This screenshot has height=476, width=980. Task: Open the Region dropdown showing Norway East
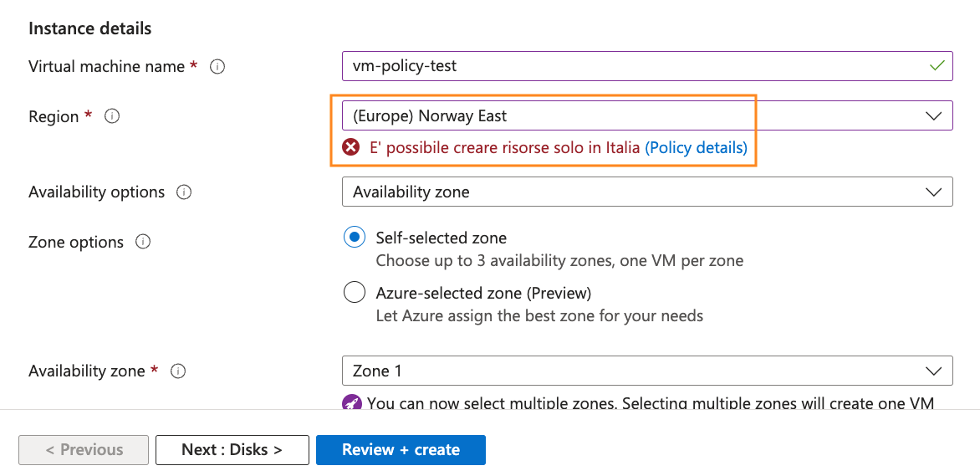[646, 115]
